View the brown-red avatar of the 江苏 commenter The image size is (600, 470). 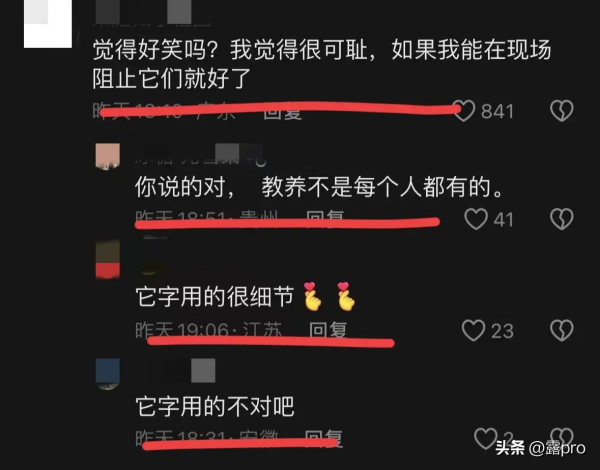point(108,259)
